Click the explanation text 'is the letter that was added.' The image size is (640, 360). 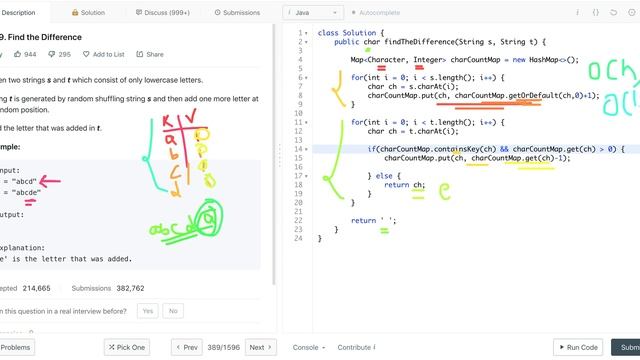pos(72,259)
